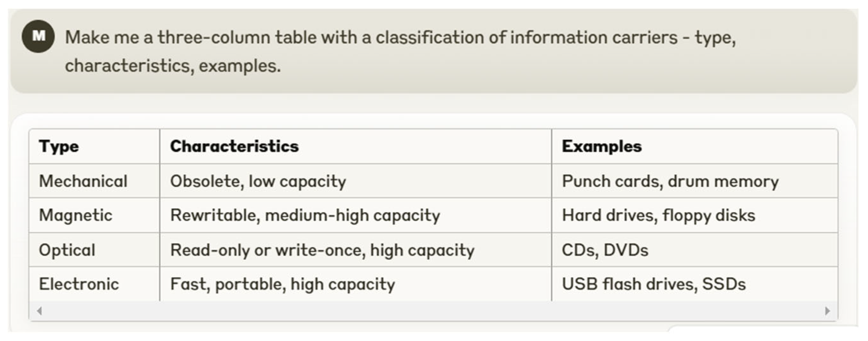Click the table's horizontal scrollbar track
Viewport: 868px width, 341px height.
pos(433,311)
